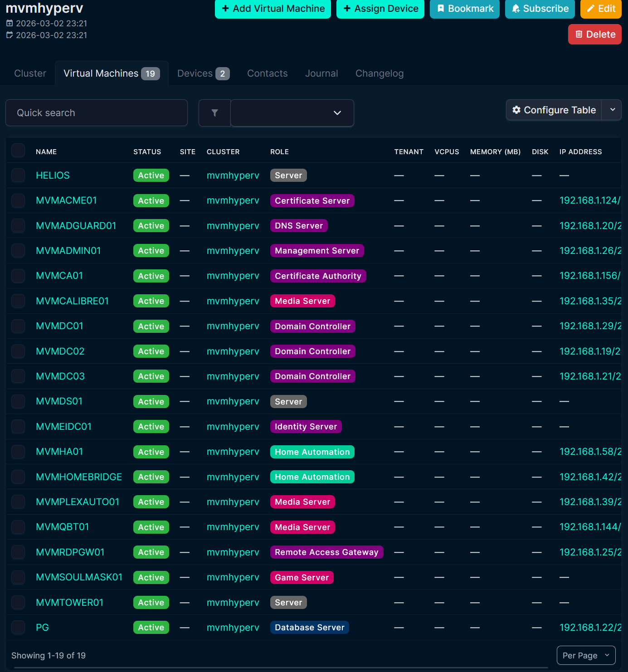Click the filter funnel icon
Screen dimensions: 628x672
point(214,113)
